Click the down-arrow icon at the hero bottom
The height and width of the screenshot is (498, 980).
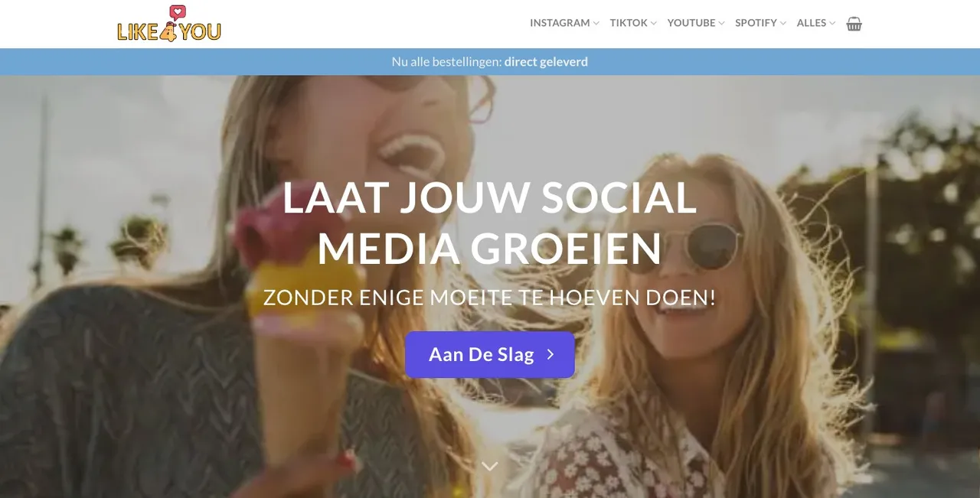pyautogui.click(x=490, y=466)
